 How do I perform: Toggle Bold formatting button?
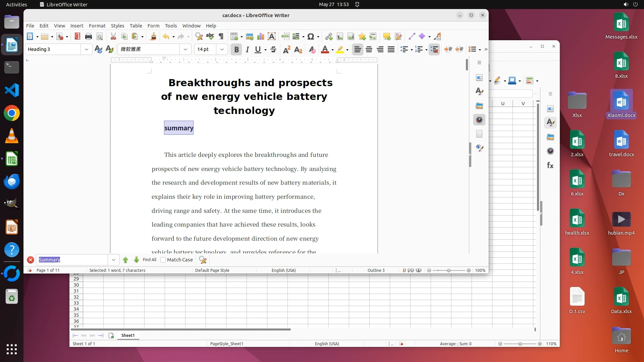click(x=236, y=50)
